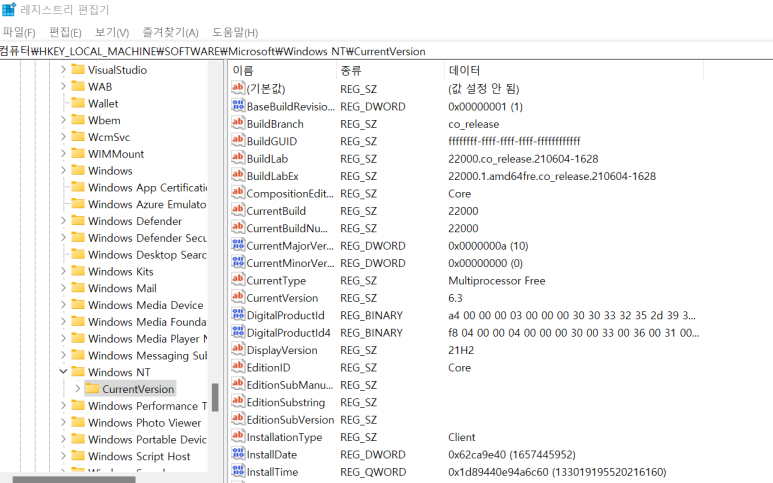Click the DWORD icon next to InstallDate
The height and width of the screenshot is (483, 773).
click(x=238, y=453)
